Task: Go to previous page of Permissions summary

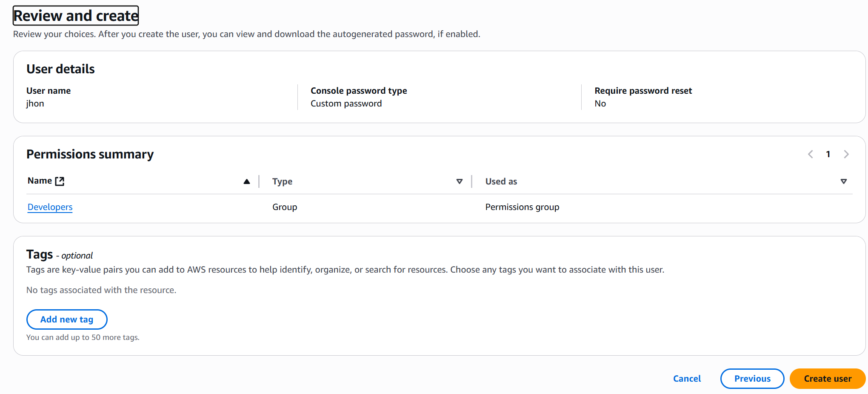Action: coord(810,154)
